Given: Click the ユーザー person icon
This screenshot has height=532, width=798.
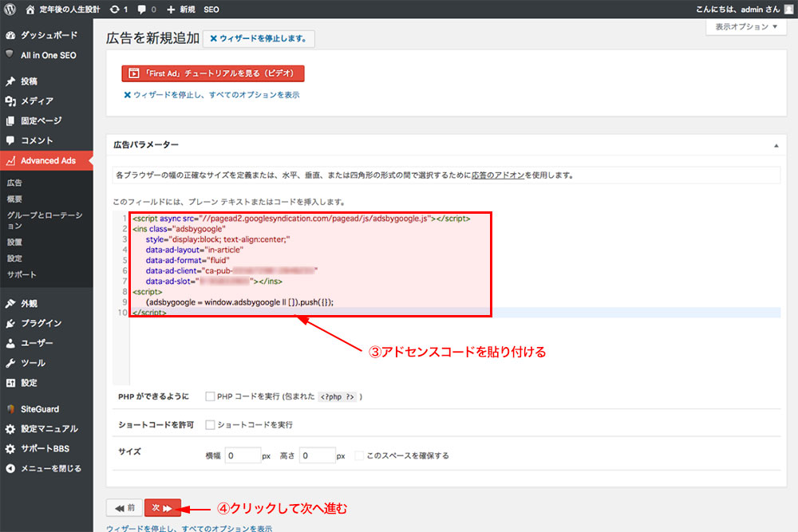Looking at the screenshot, I should tap(10, 343).
